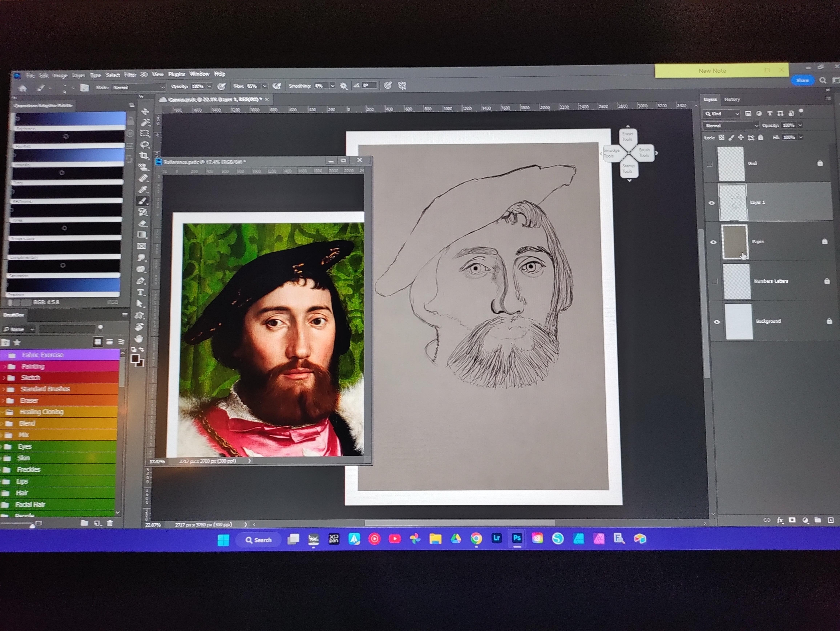Screen dimensions: 840x631
Task: Open the Select menu
Action: coord(112,75)
